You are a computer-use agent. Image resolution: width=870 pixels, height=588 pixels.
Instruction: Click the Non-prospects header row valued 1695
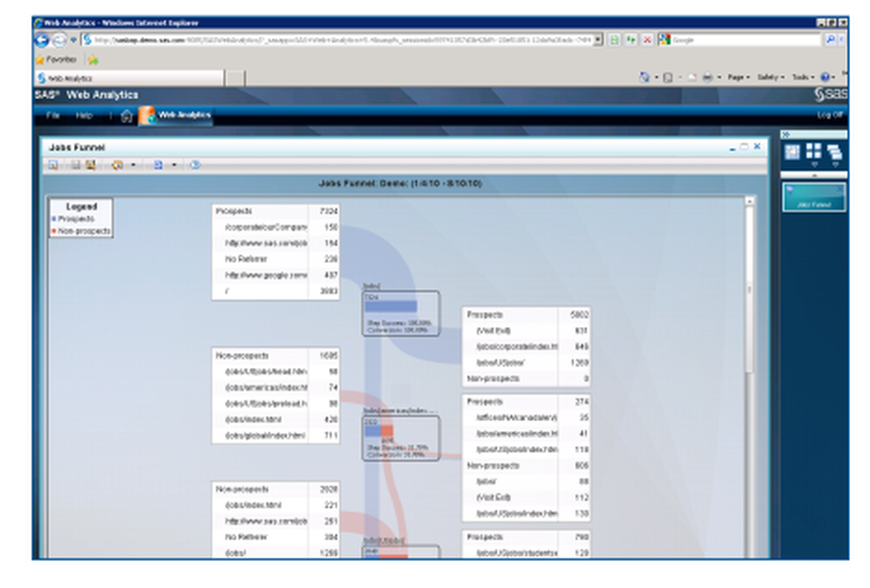(275, 356)
